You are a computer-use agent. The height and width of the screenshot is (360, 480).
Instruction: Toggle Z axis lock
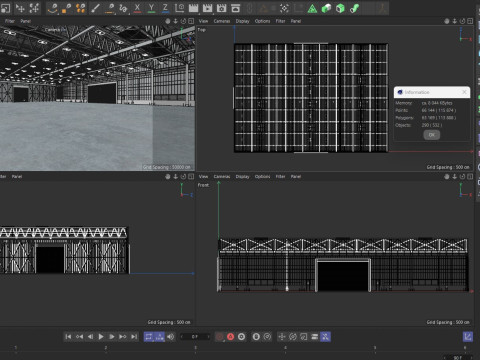165,8
